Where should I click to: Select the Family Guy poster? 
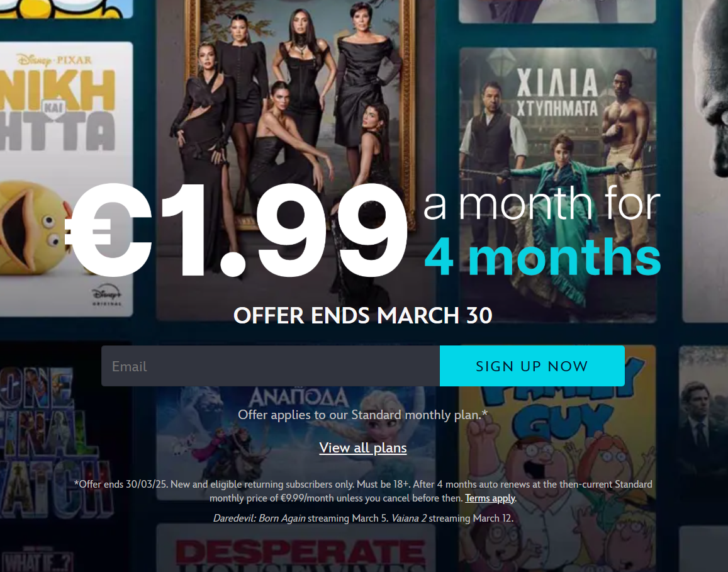coord(557,458)
